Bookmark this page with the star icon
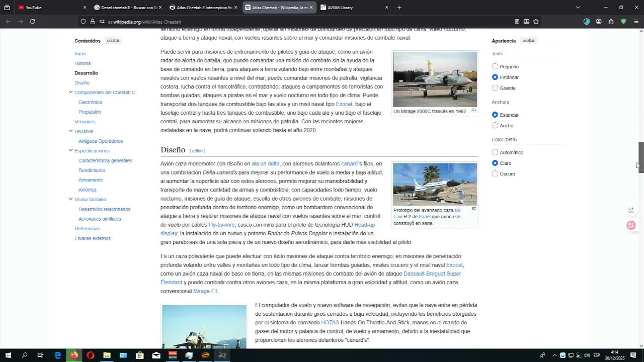 point(536,22)
